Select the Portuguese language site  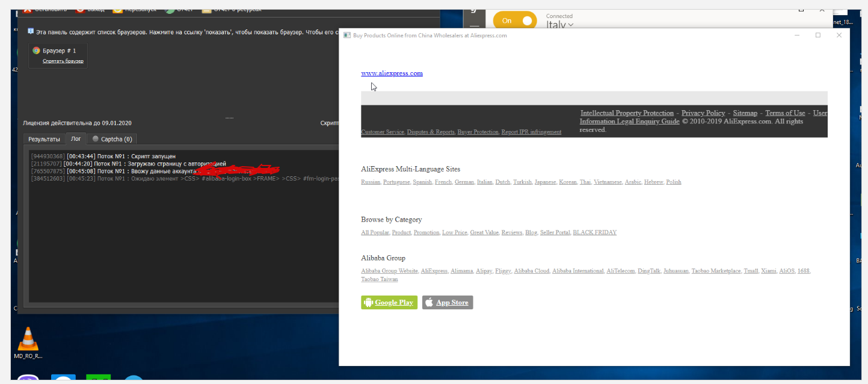(396, 182)
